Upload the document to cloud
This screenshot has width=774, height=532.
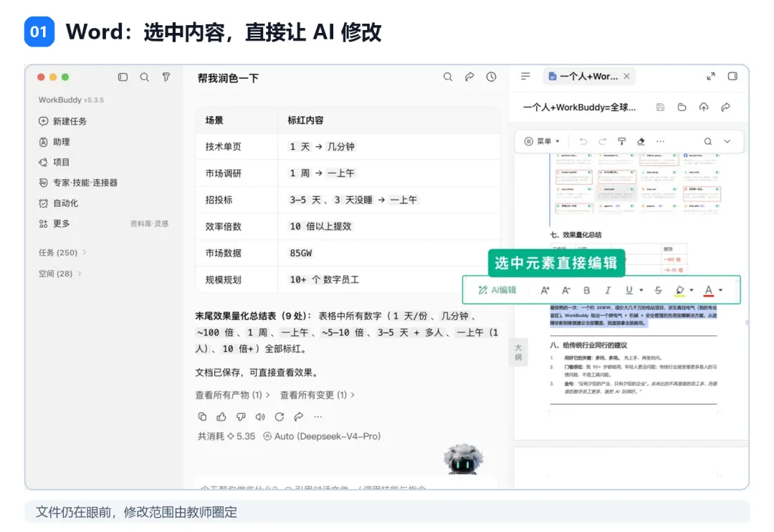pos(704,107)
